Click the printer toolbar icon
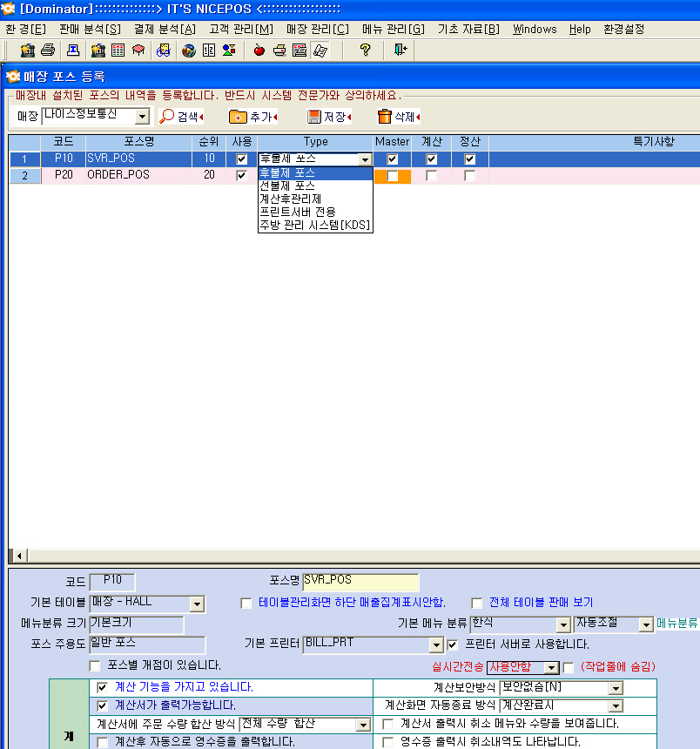The width and height of the screenshot is (700, 749). 48,51
